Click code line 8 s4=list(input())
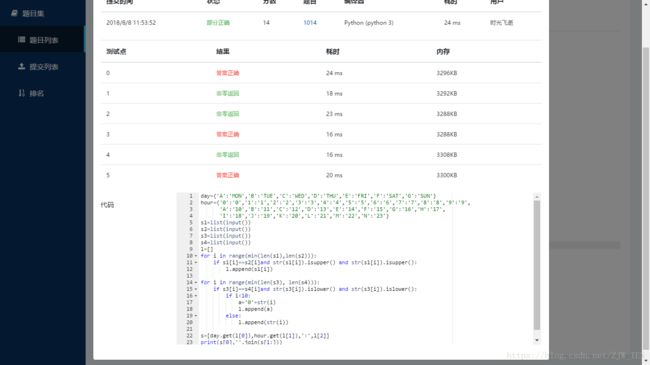Screen dimensions: 650x365 coord(226,243)
